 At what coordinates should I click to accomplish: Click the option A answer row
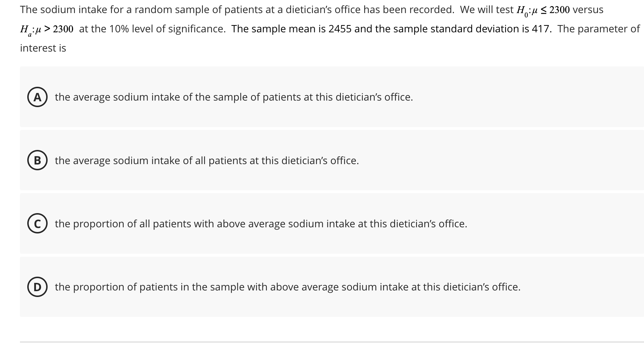[327, 97]
